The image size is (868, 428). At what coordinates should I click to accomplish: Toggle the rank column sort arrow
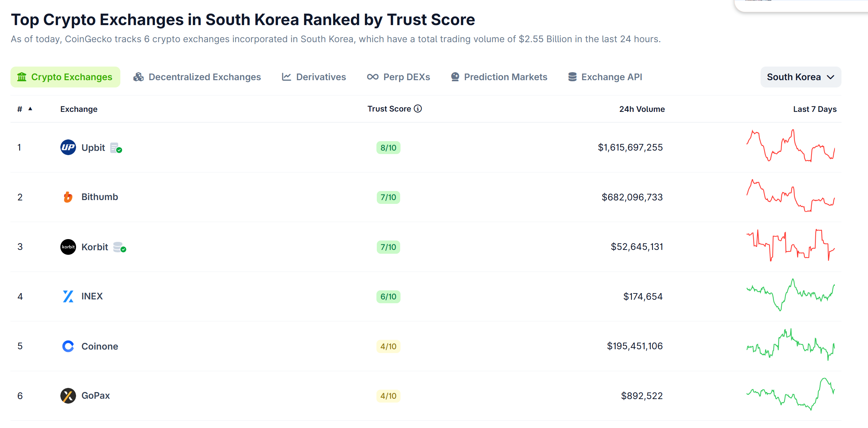30,108
